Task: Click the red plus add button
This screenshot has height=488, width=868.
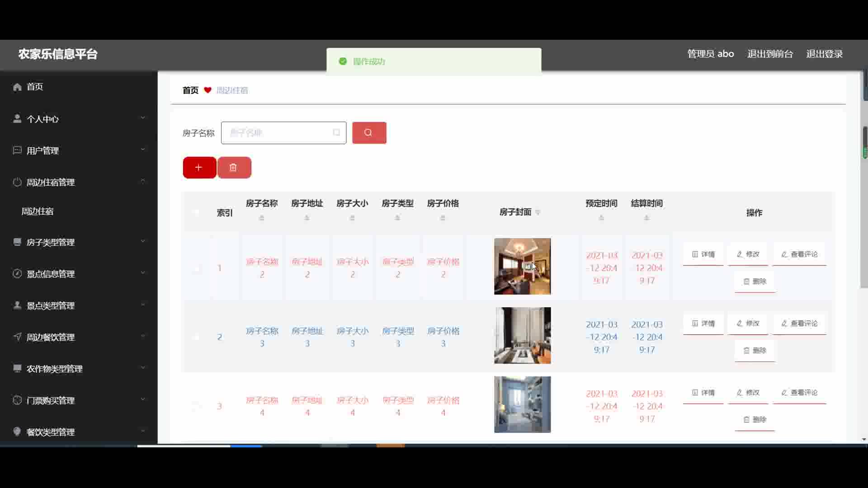Action: click(199, 168)
